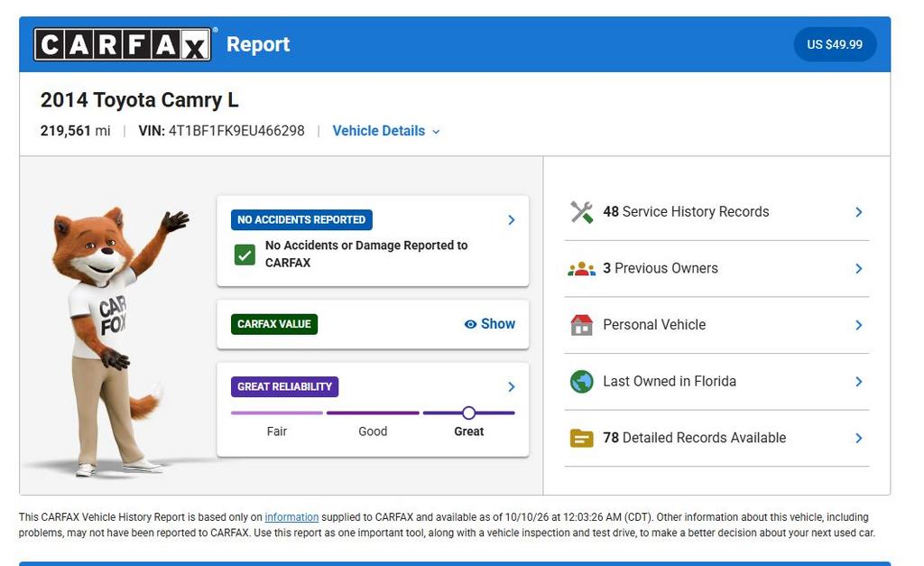
Task: Click the NO ACCIDENTS REPORTED badge
Action: click(x=301, y=220)
